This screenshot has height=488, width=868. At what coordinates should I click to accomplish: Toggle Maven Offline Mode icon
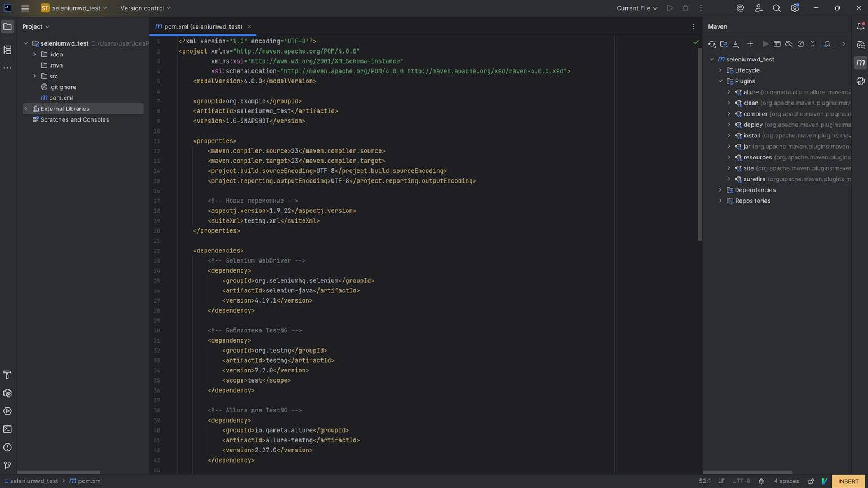pos(789,43)
